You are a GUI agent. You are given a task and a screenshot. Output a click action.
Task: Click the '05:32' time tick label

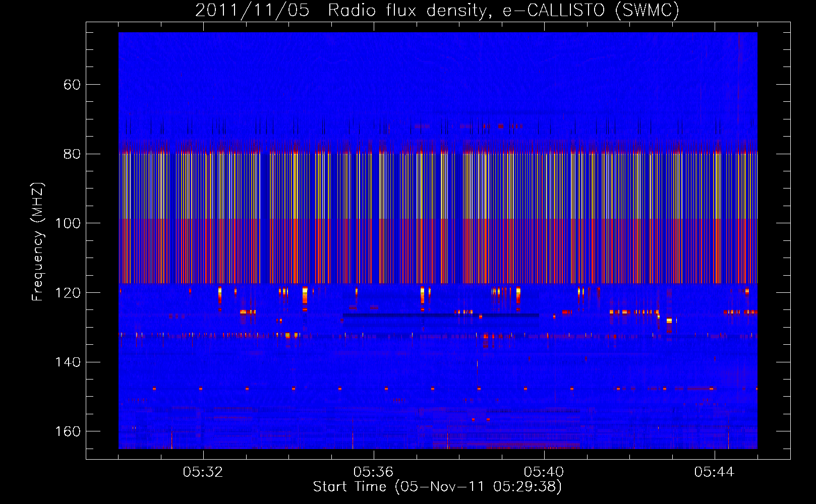coord(203,472)
